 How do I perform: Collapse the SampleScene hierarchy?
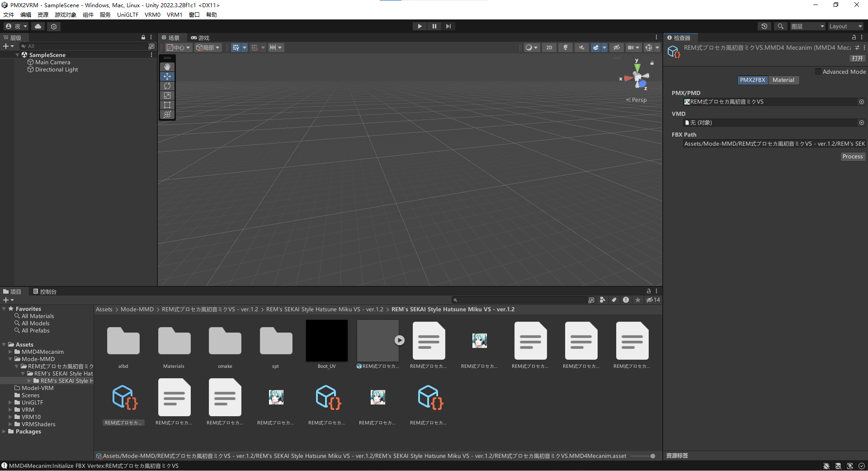(18, 55)
